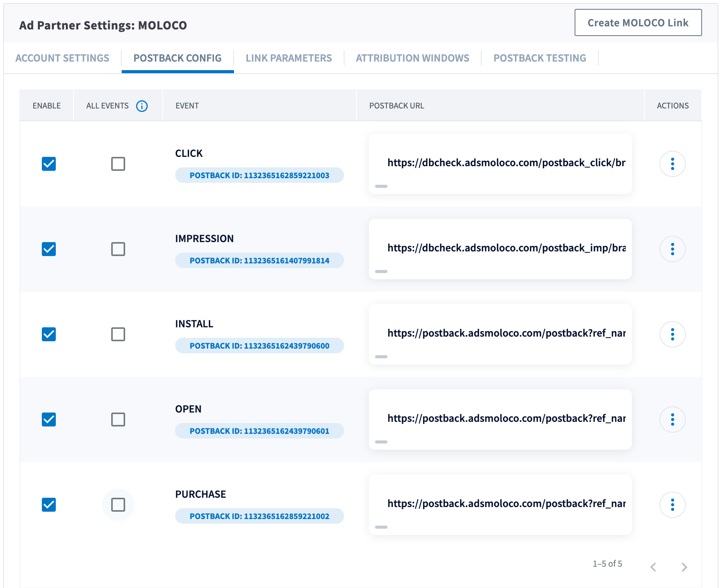Disable the PURCHASE postback checkbox

coord(49,505)
